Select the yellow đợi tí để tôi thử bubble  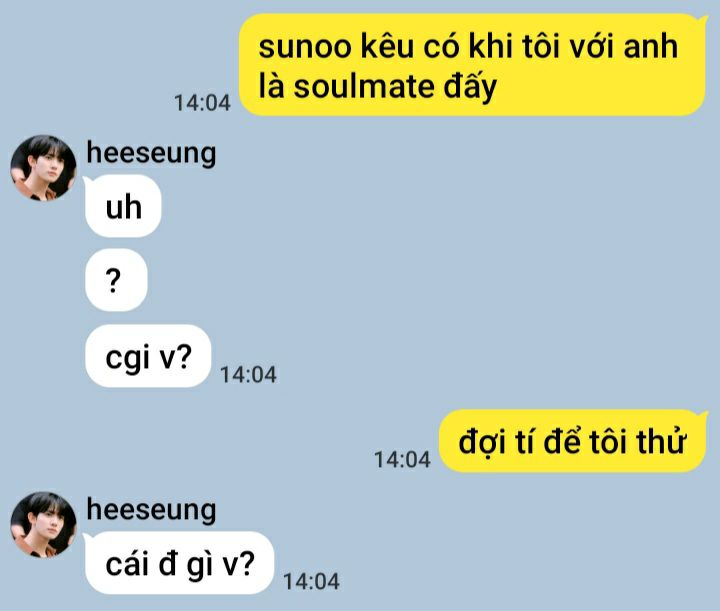pyautogui.click(x=573, y=442)
